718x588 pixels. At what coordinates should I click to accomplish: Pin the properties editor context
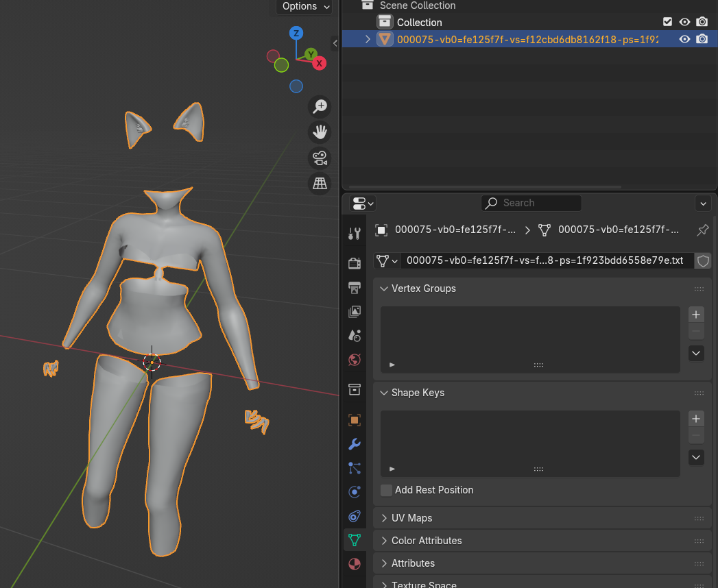(x=702, y=230)
